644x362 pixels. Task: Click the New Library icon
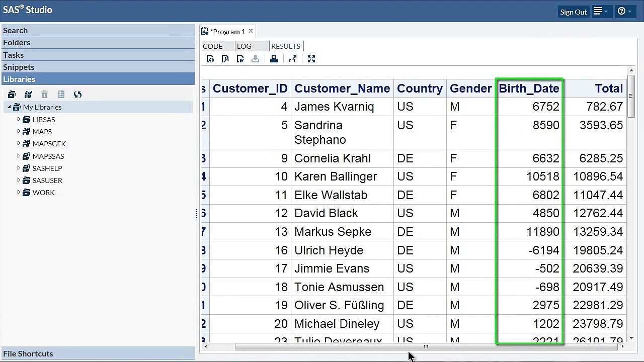[12, 95]
